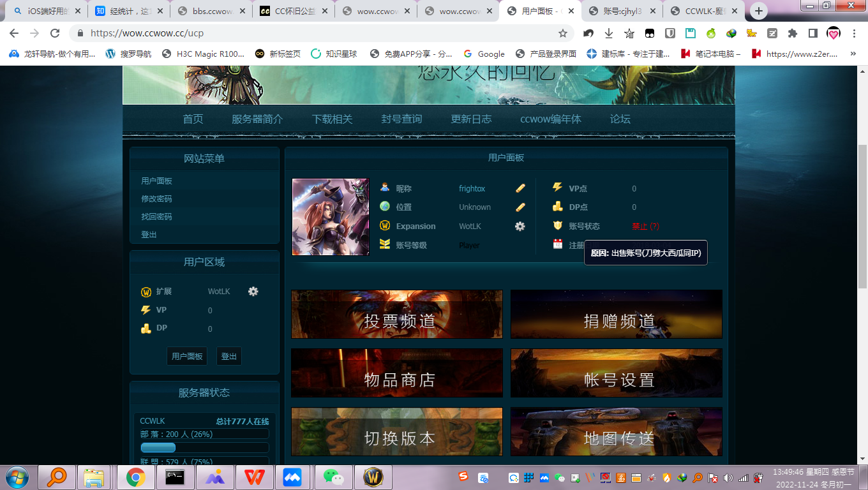Edit the nickname frightox with pencil icon
868x490 pixels.
[x=520, y=188]
